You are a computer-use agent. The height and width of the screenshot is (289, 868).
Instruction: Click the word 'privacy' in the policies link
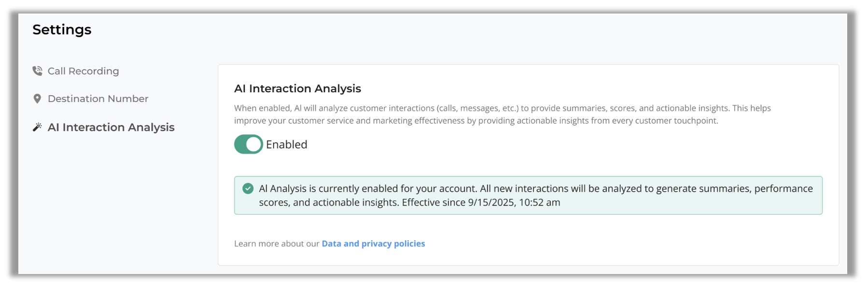[x=377, y=244]
